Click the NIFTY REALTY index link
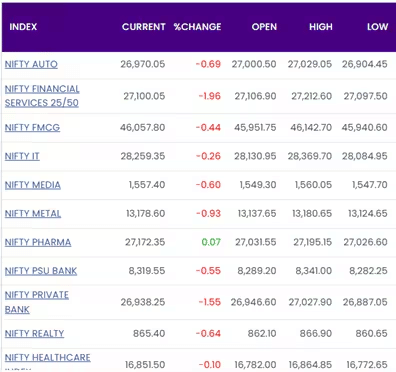Viewport: 396px width, 372px height. coord(34,333)
